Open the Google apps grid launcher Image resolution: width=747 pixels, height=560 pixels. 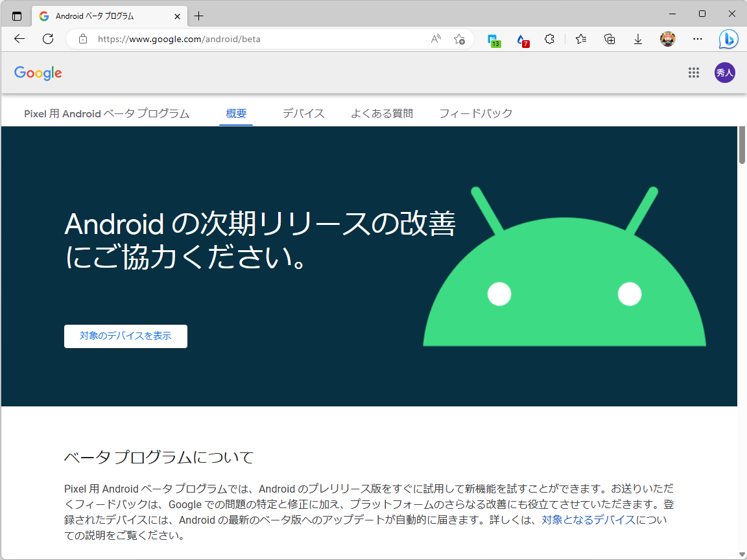point(693,73)
